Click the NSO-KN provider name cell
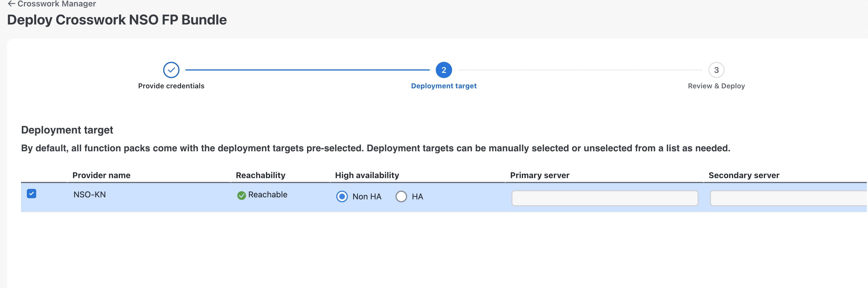Image resolution: width=868 pixels, height=288 pixels. [90, 195]
